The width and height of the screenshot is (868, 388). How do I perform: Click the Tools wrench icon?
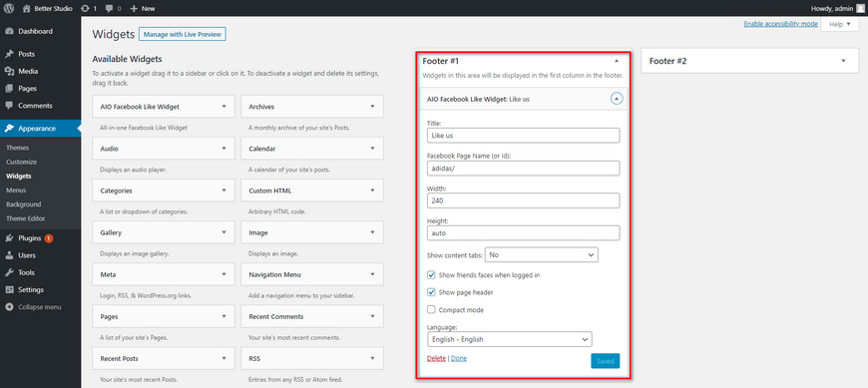(9, 273)
